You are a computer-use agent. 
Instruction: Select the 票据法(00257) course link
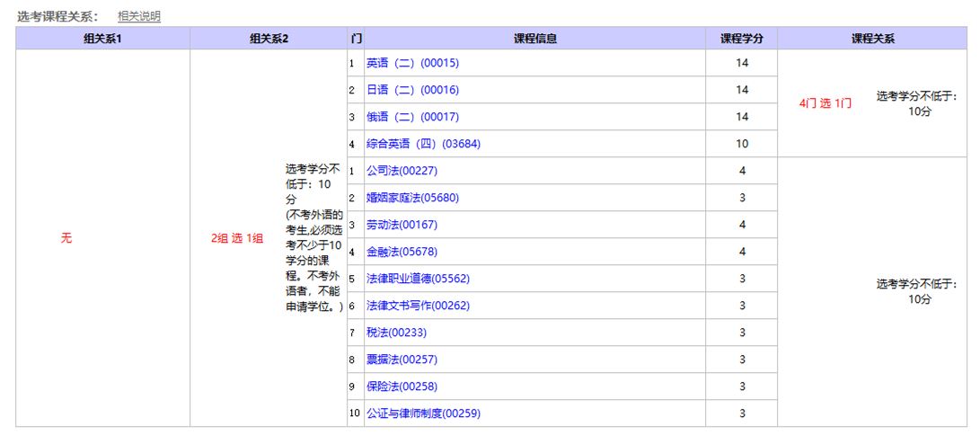402,360
